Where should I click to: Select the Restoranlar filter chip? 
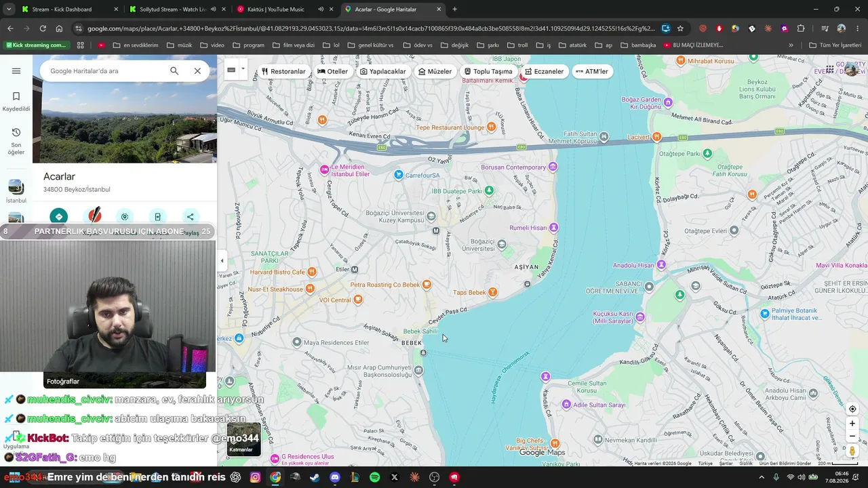(x=283, y=71)
